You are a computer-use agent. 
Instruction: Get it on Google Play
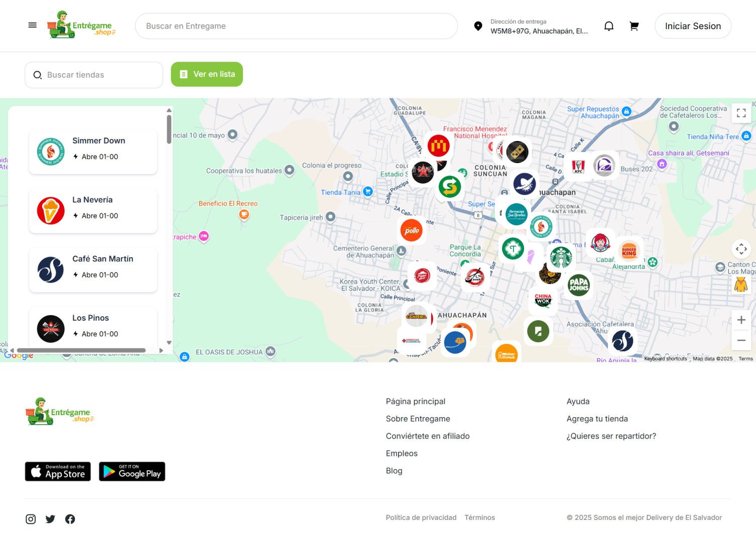click(x=132, y=471)
